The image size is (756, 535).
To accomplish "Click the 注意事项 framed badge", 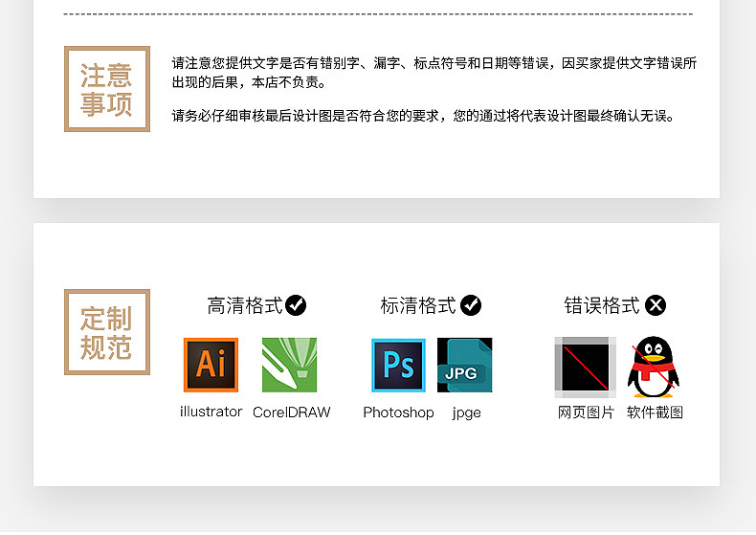I will coord(107,89).
